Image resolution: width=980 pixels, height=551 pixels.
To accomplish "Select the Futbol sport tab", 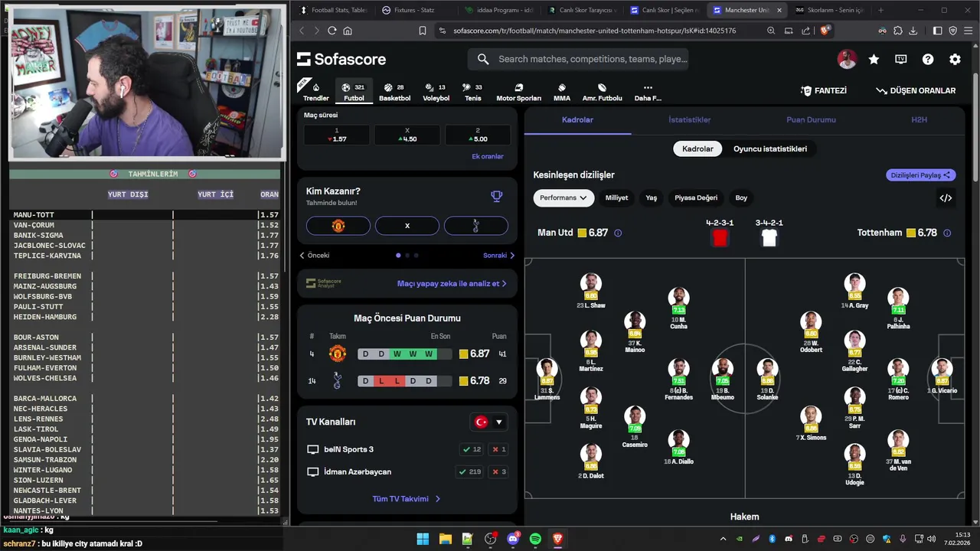I will pos(354,92).
